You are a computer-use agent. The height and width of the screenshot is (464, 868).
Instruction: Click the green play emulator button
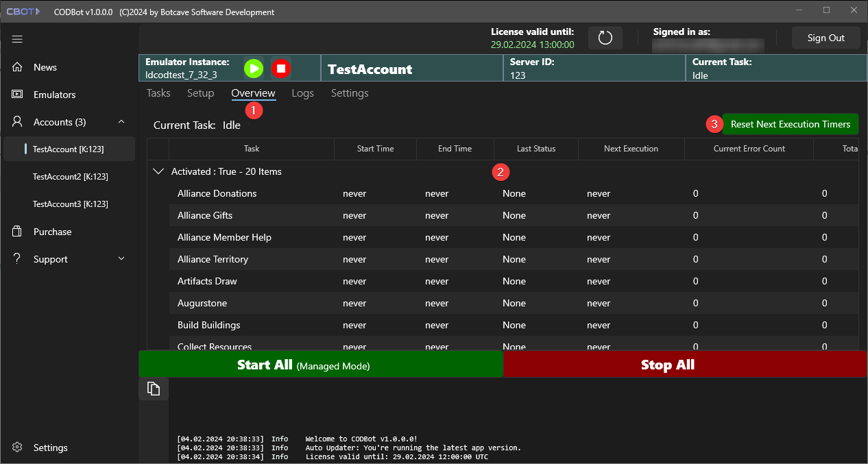[254, 69]
